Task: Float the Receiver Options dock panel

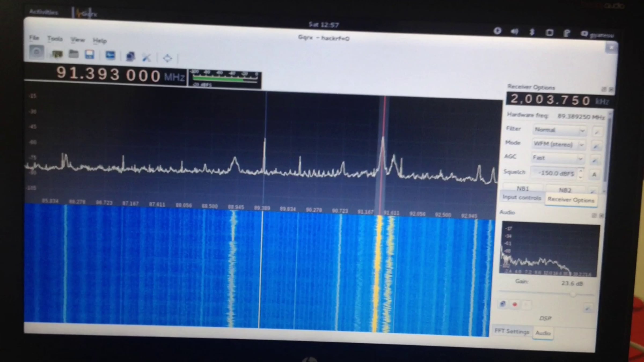Action: coord(603,90)
